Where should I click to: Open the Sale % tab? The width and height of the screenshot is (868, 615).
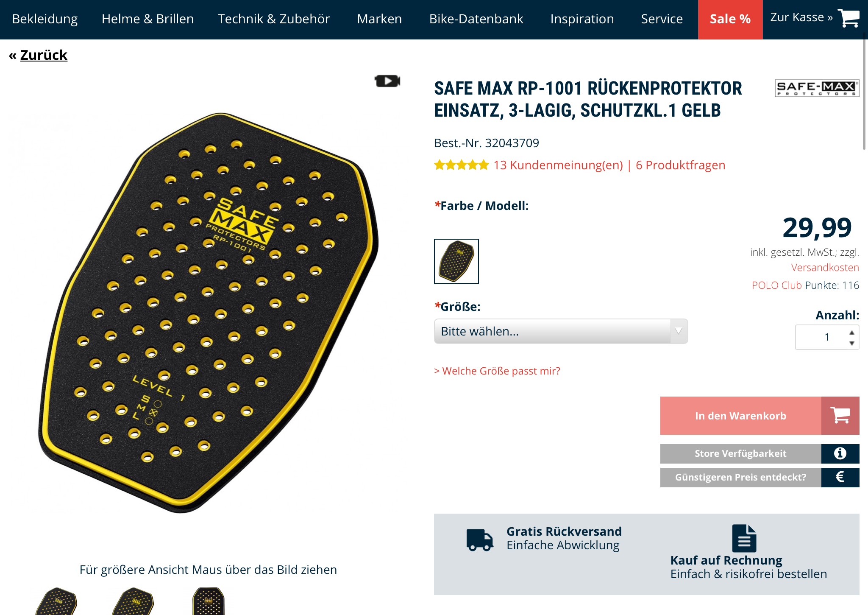[x=730, y=20]
